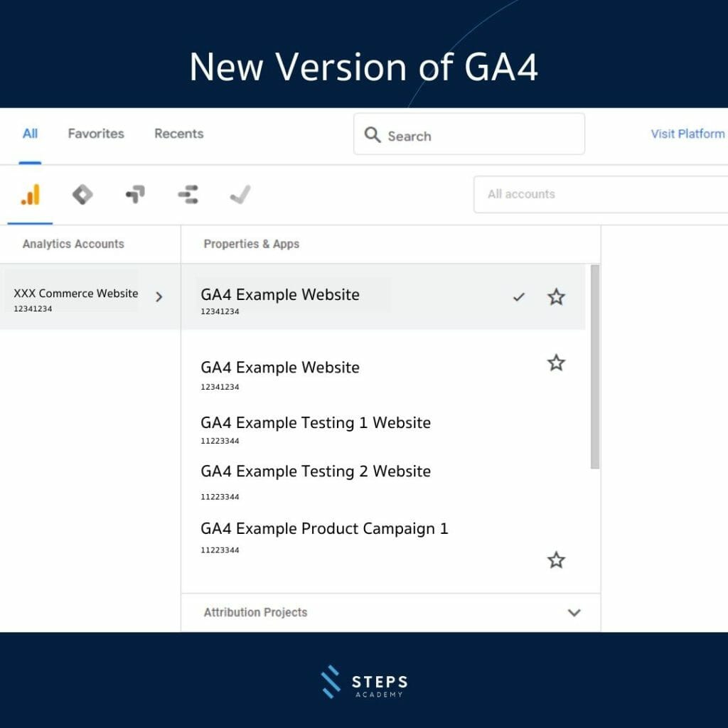The height and width of the screenshot is (728, 728).
Task: Switch to the All tab
Action: point(29,134)
